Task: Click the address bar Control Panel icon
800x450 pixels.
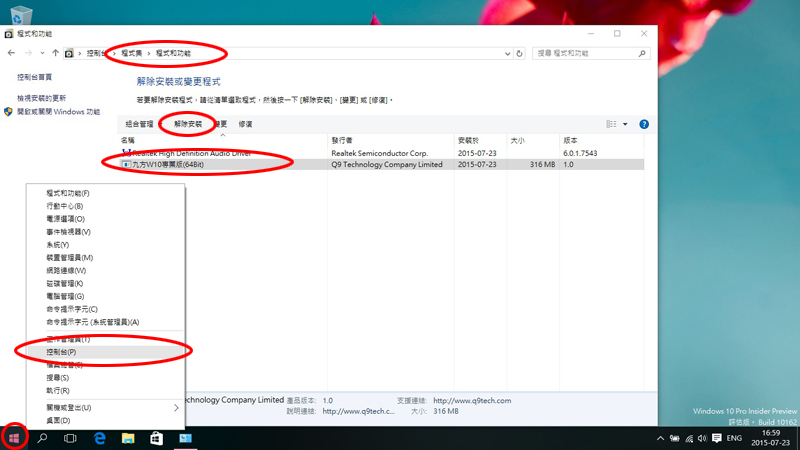Action: tap(69, 53)
